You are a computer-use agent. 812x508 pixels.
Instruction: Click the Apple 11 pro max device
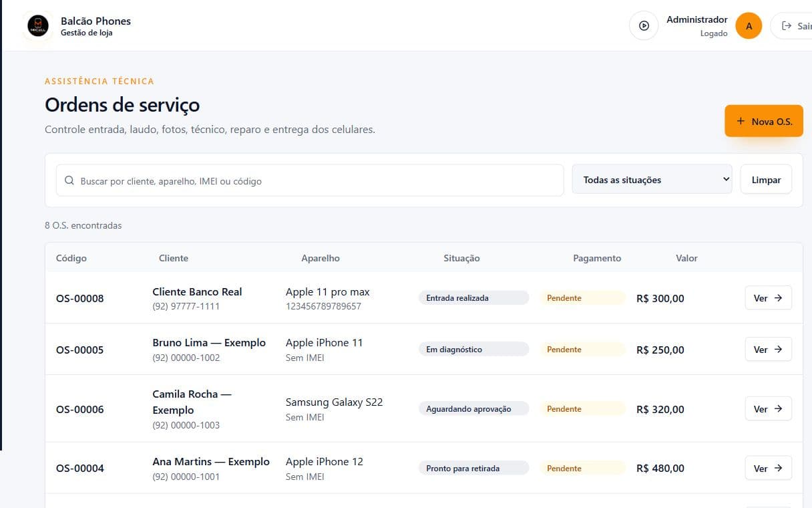tap(328, 291)
